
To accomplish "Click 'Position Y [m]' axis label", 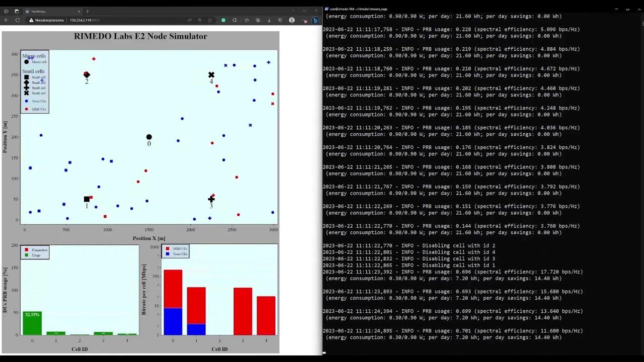I will 6,137.
